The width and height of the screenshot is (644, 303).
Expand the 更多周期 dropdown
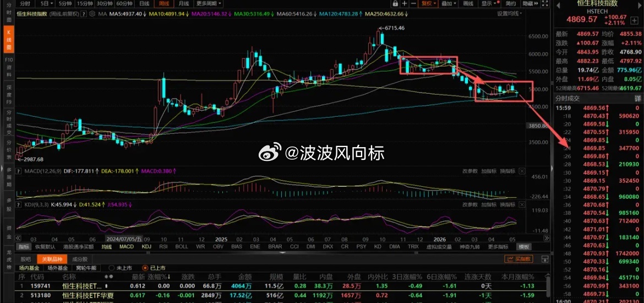tap(209, 4)
